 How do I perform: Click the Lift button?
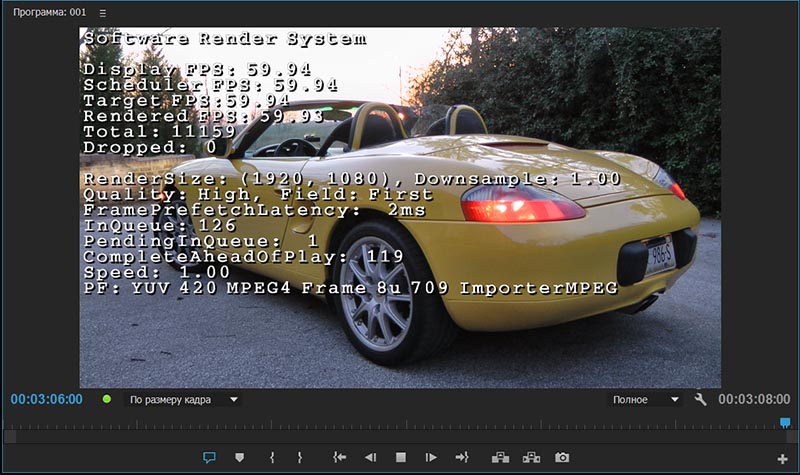coord(500,458)
